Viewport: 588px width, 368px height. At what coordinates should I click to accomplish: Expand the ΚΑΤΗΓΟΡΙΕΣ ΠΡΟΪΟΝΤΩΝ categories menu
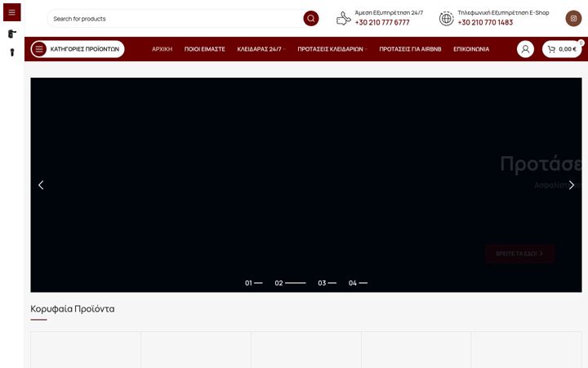click(x=78, y=49)
